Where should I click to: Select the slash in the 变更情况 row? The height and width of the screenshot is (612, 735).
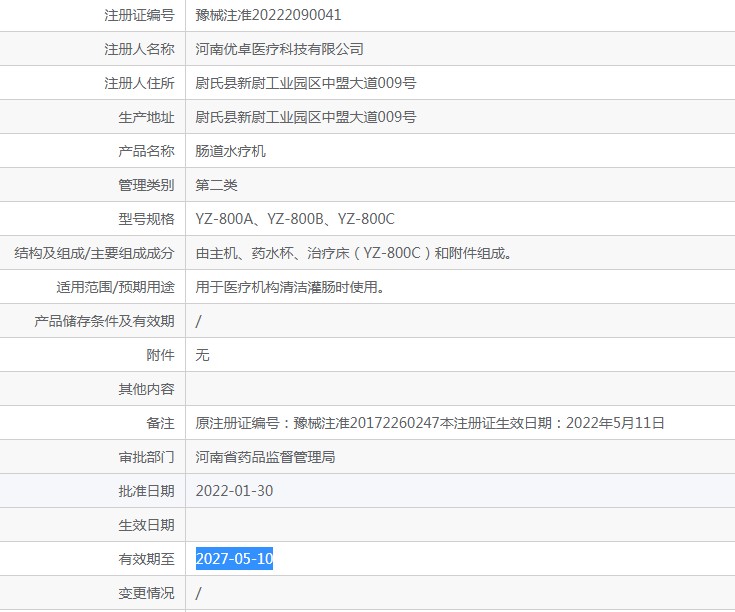point(198,593)
